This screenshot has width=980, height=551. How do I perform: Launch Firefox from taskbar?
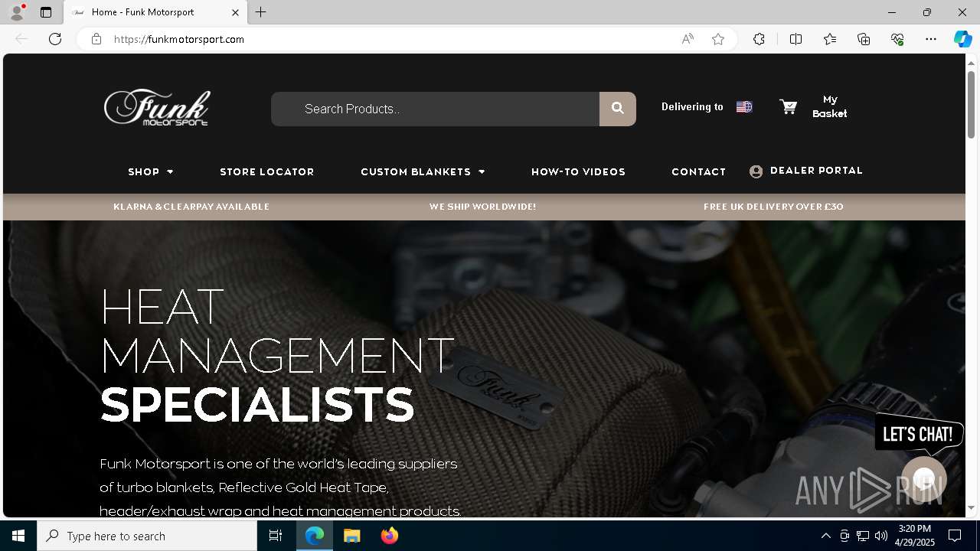pos(390,536)
